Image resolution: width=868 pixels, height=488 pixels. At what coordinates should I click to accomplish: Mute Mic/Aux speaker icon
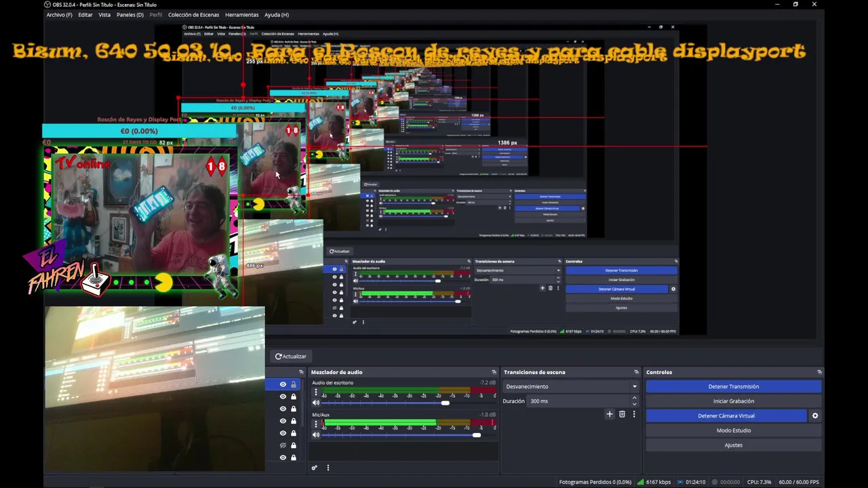tap(315, 435)
